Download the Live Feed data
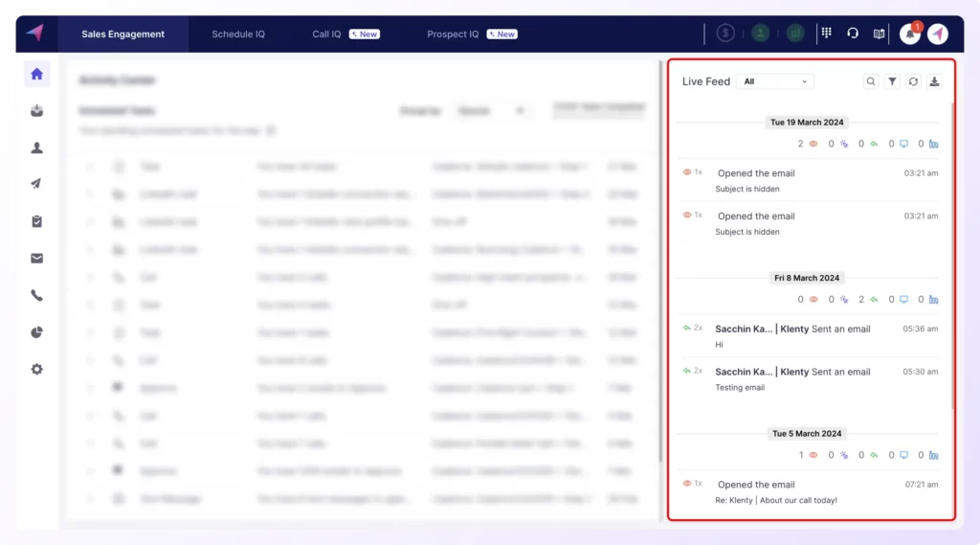This screenshot has height=545, width=980. (x=934, y=81)
